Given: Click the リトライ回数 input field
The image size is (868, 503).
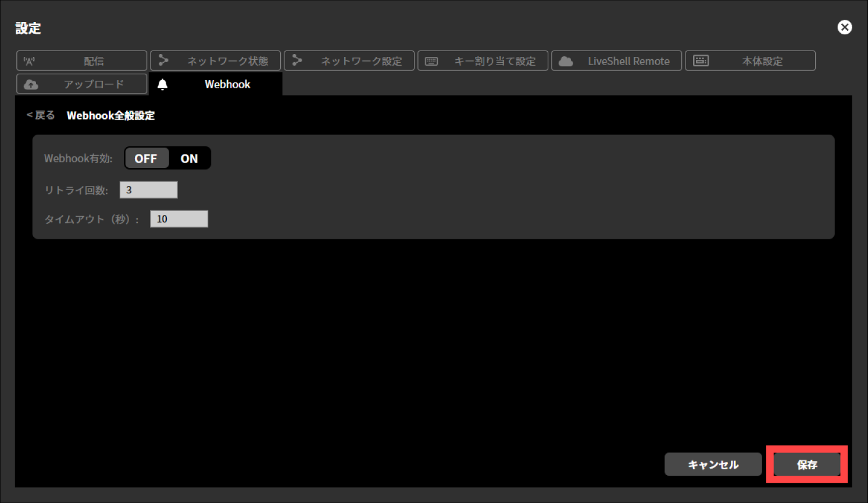Looking at the screenshot, I should 148,189.
